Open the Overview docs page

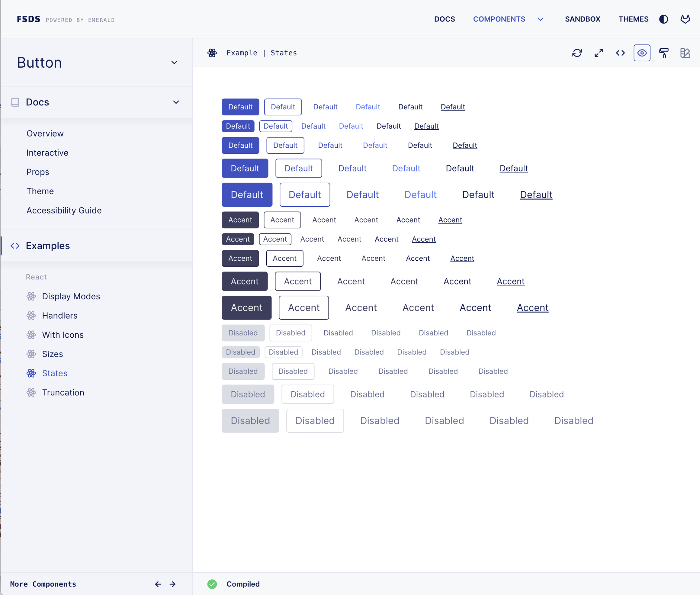click(x=45, y=133)
